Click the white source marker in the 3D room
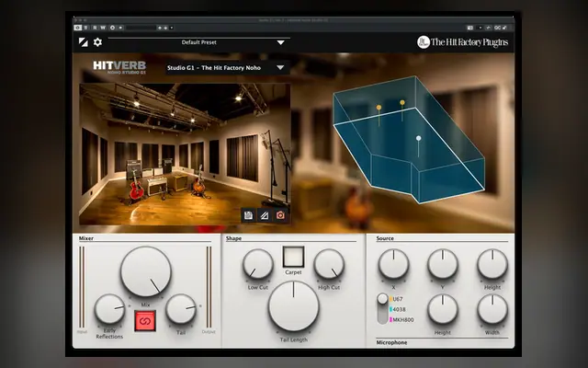This screenshot has height=368, width=588. (x=419, y=139)
